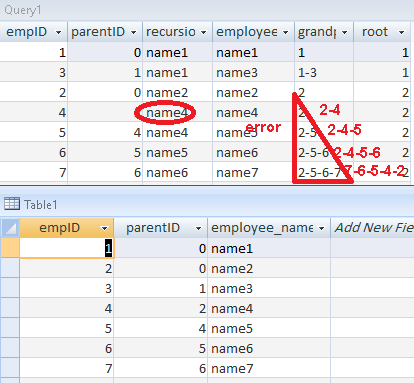Click the Table1 empID cell with value 7

point(67,368)
